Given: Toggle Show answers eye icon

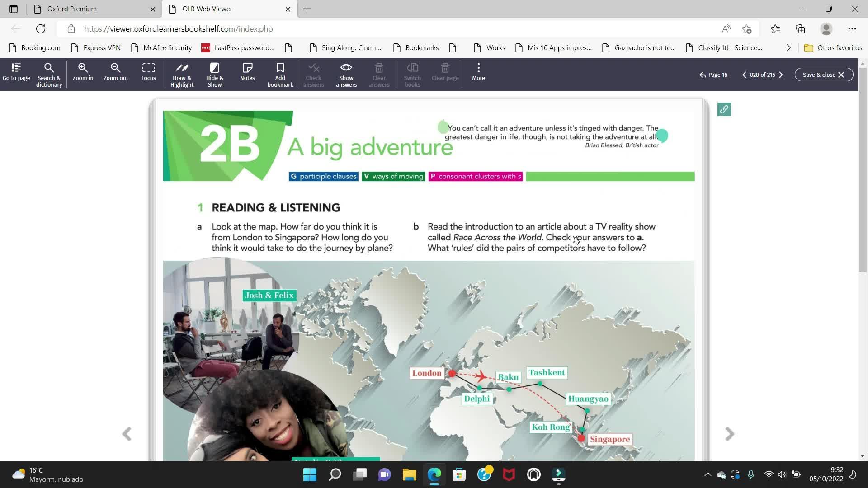Looking at the screenshot, I should pyautogui.click(x=346, y=75).
